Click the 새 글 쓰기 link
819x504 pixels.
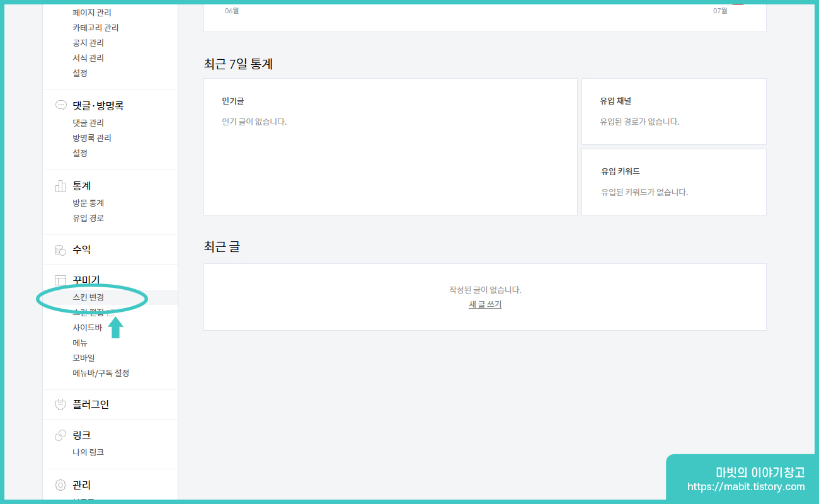pos(485,305)
